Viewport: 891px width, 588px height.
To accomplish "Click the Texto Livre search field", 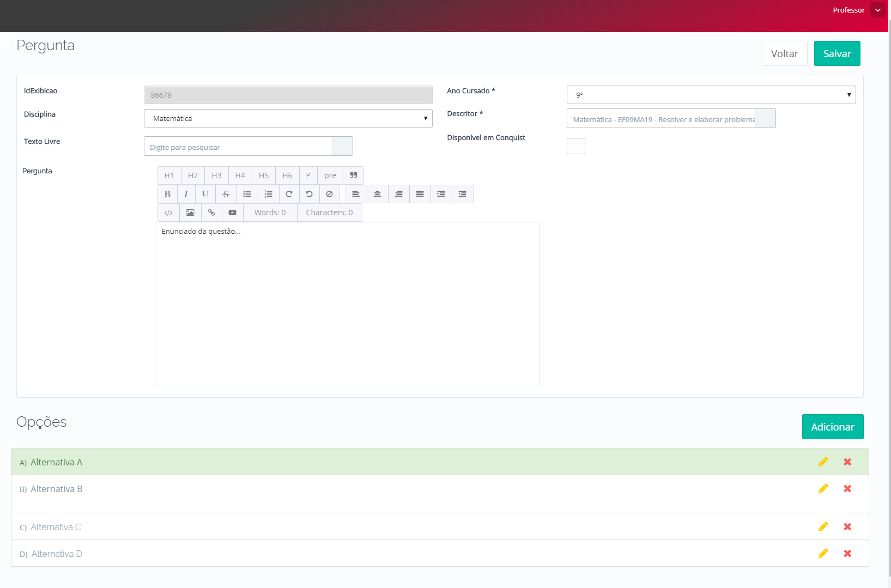I will pos(238,147).
